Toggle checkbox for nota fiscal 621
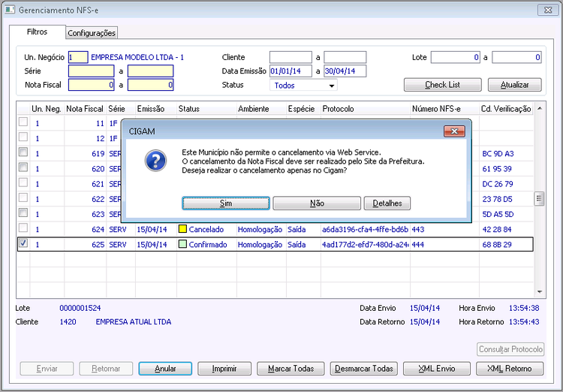 coord(23,182)
